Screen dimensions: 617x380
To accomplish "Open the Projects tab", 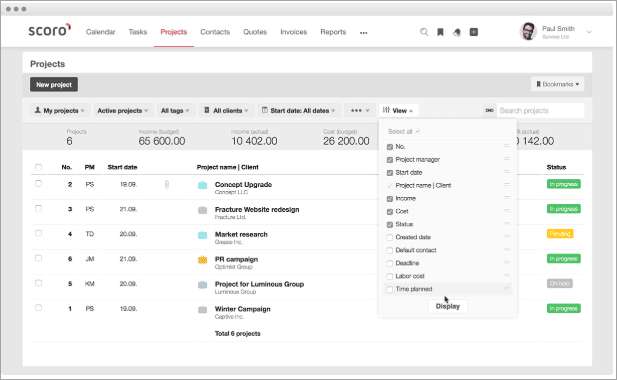I will [174, 32].
